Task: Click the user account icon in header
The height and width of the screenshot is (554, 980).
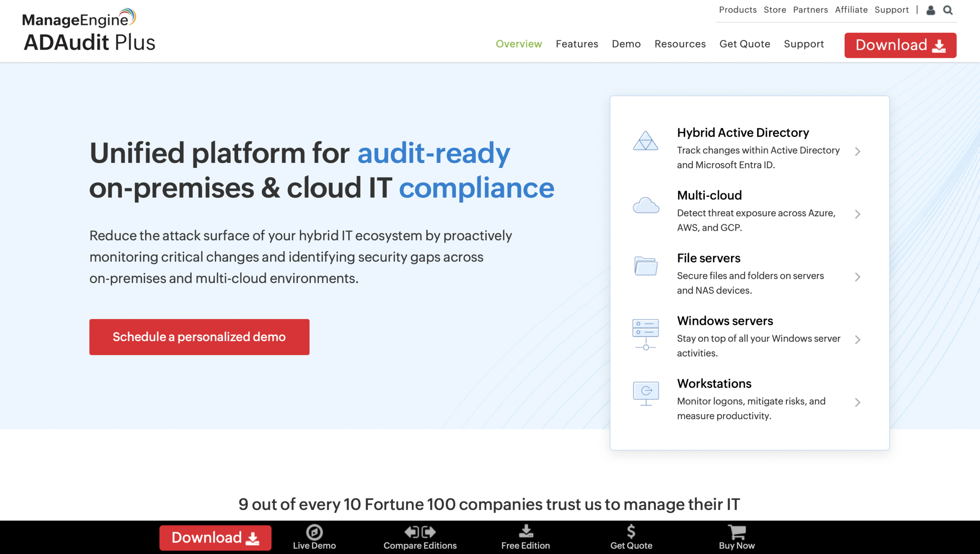Action: (930, 10)
